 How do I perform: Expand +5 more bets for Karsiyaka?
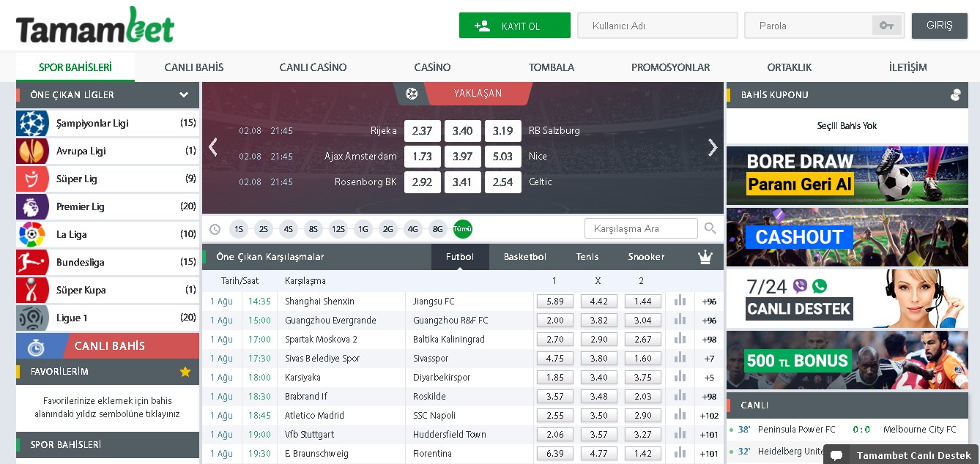click(x=709, y=377)
